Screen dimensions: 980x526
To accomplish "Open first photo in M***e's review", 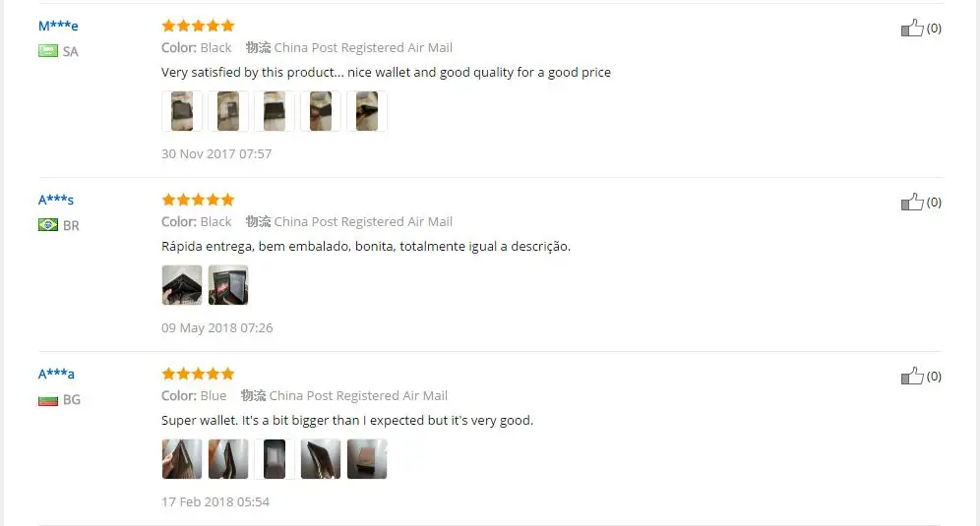I will tap(182, 111).
